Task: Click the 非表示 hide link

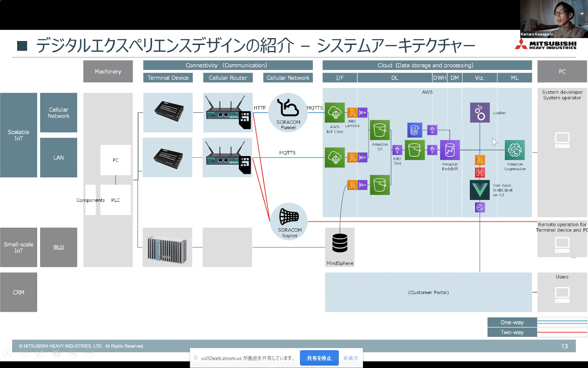Action: 351,358
